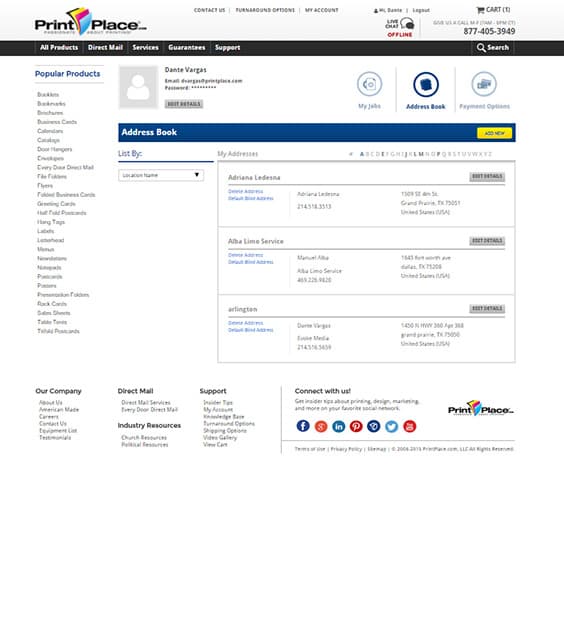
Task: Filter addresses by letter P
Action: click(x=439, y=154)
